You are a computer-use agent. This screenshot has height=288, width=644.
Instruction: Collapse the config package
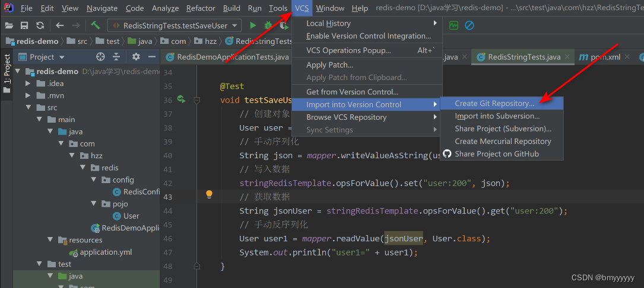tap(93, 180)
